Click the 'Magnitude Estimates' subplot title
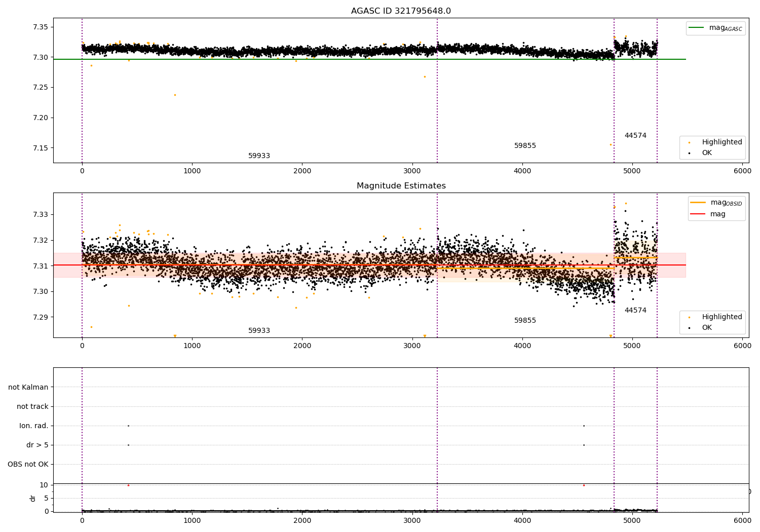The height and width of the screenshot is (532, 760). click(x=401, y=186)
